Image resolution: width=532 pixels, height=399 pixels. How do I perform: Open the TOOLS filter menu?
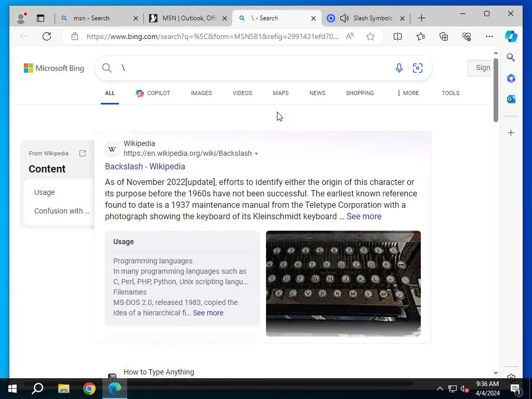(x=450, y=94)
